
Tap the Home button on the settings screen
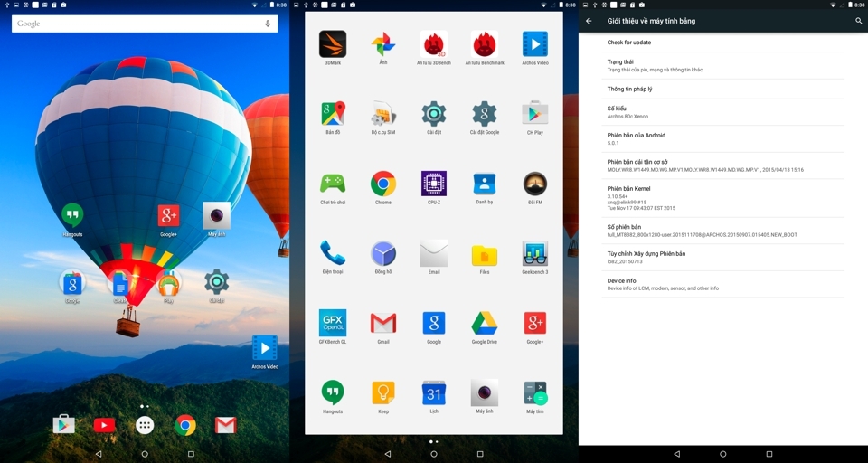[723, 454]
